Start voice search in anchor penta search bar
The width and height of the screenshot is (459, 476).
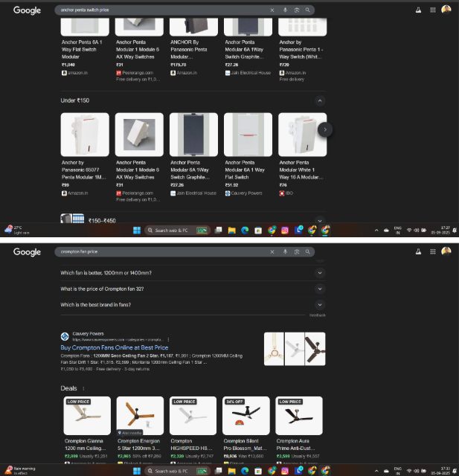(285, 10)
